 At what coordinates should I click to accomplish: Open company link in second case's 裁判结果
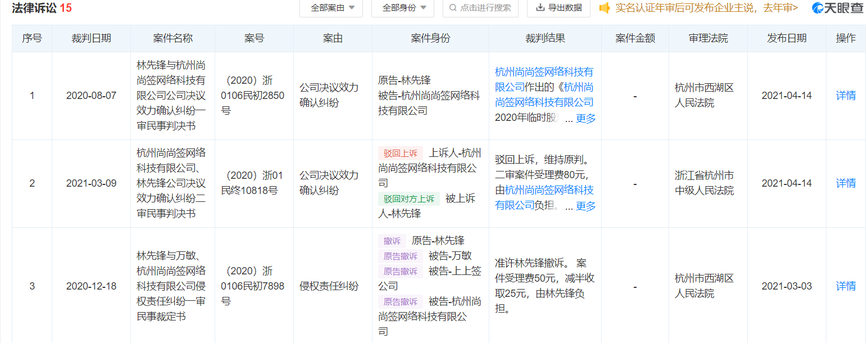tap(549, 191)
